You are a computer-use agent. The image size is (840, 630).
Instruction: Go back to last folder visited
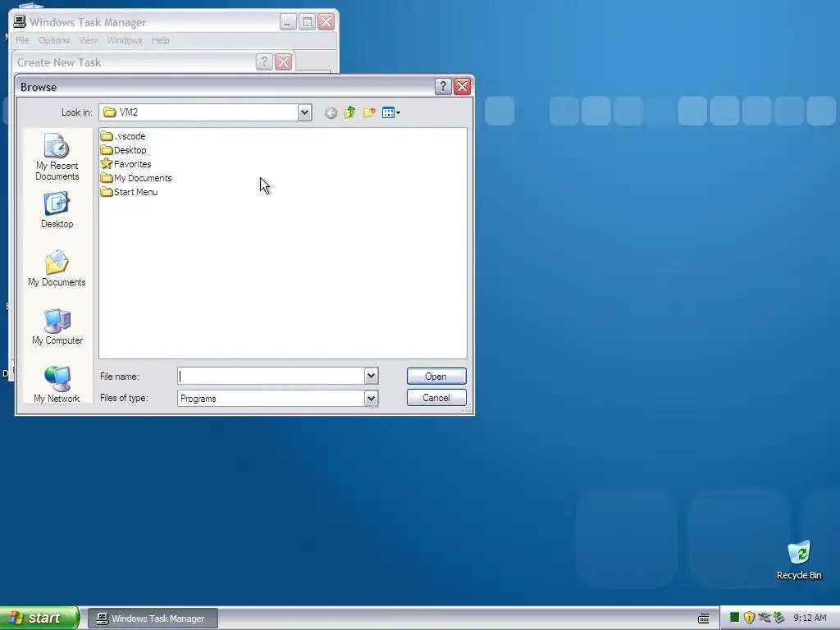(x=331, y=112)
